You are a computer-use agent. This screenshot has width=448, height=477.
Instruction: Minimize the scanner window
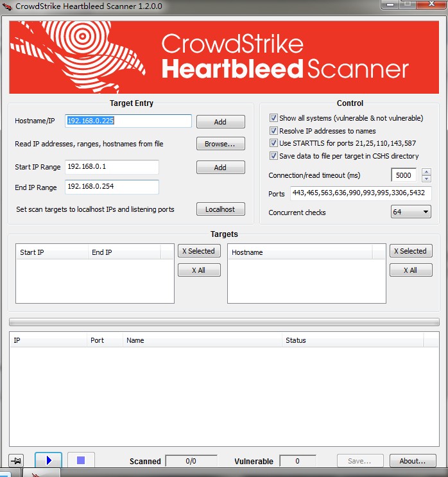[390, 4]
